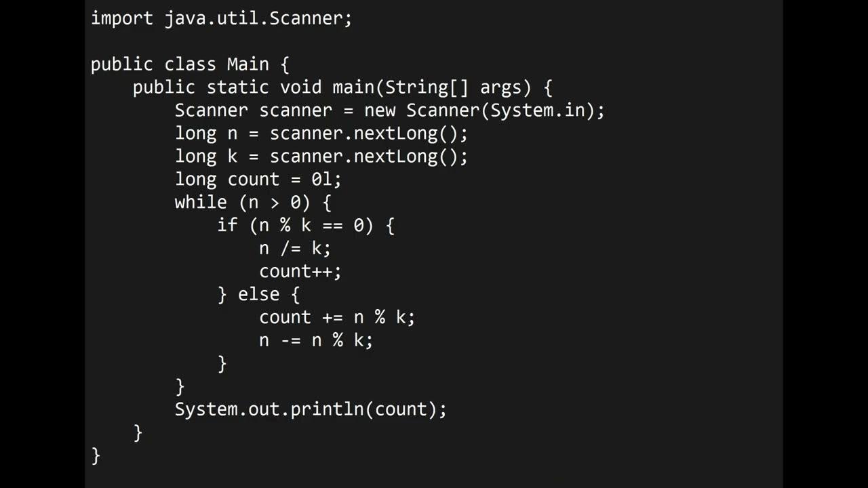
Task: Click the long k declaration line
Action: (x=321, y=157)
